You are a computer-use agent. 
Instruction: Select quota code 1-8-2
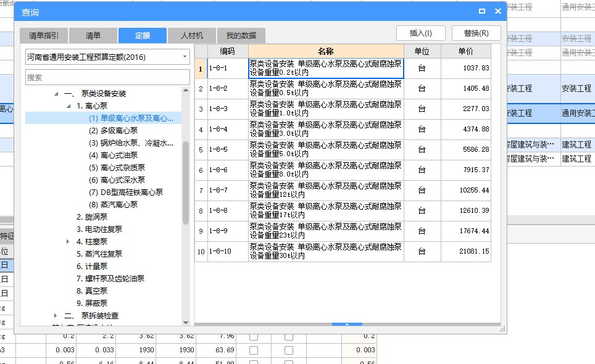coord(228,89)
